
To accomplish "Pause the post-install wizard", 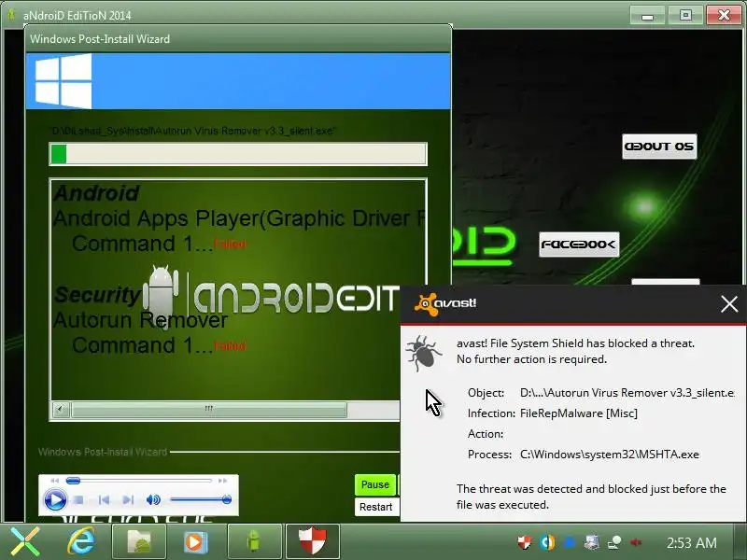I will point(375,484).
